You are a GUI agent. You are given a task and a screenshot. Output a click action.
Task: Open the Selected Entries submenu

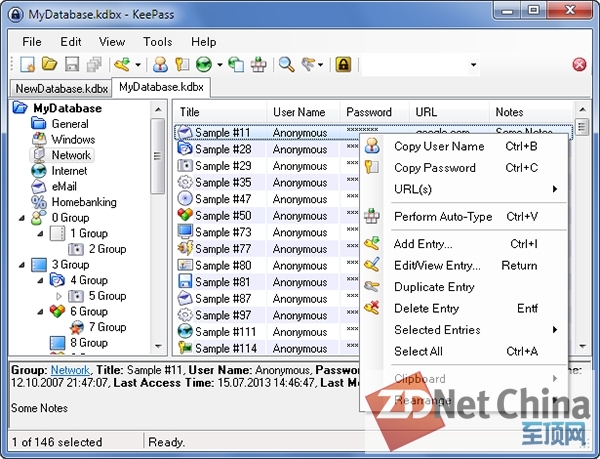point(464,330)
